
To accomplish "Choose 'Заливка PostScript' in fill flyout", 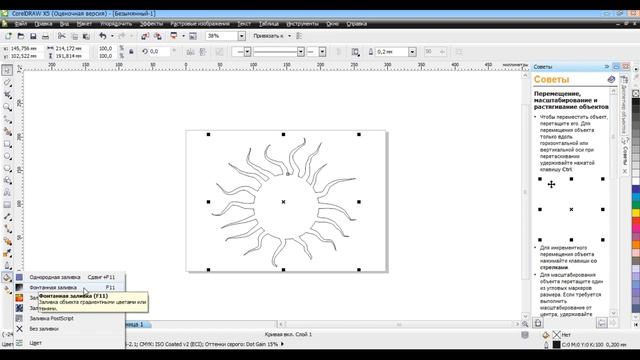I will tap(70, 318).
